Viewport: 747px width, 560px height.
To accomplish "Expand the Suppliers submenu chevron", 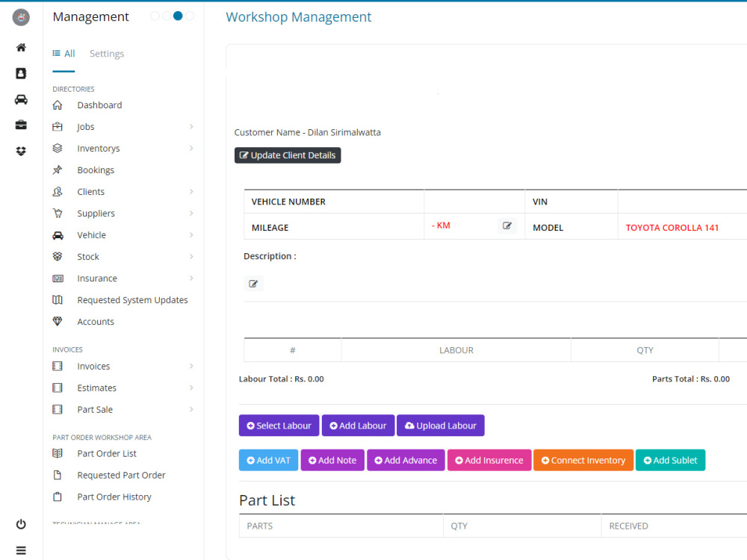I will [191, 214].
